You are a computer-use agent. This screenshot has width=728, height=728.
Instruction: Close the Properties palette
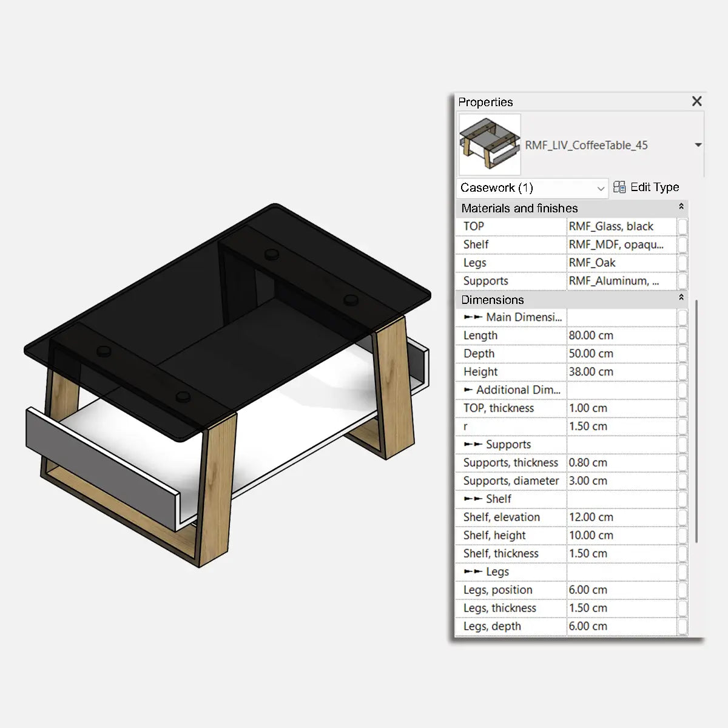click(x=696, y=101)
